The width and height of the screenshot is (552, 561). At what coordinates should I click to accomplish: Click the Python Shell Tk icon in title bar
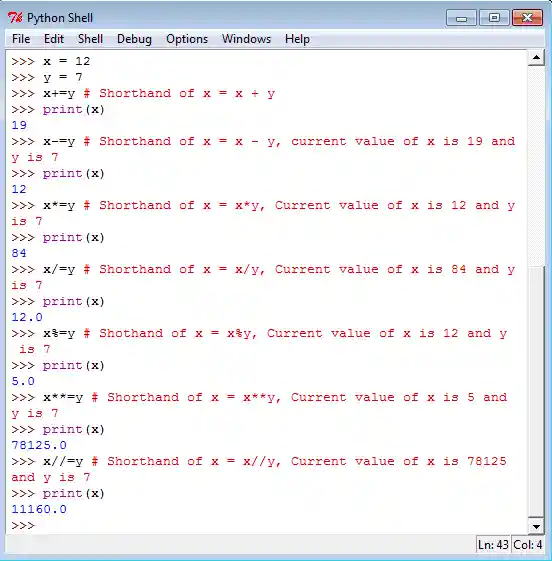click(x=15, y=18)
